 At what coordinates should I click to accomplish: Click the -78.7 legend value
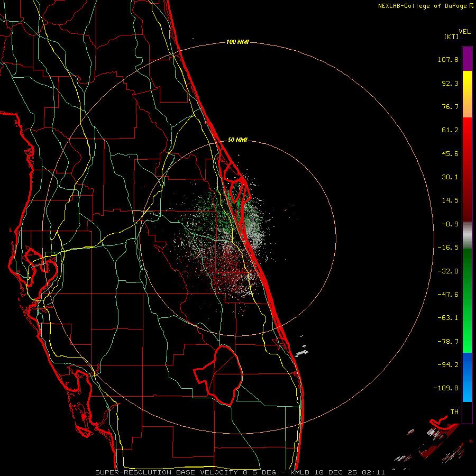tap(448, 342)
